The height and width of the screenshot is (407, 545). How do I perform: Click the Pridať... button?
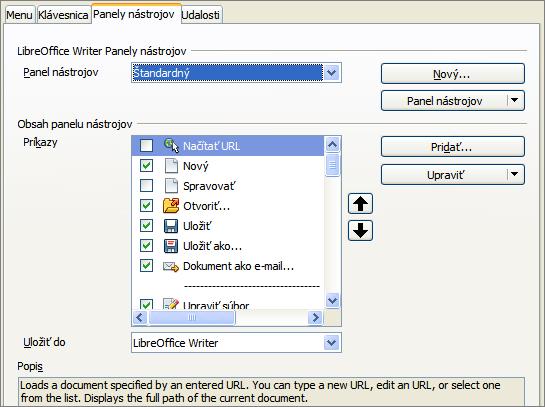(x=453, y=147)
